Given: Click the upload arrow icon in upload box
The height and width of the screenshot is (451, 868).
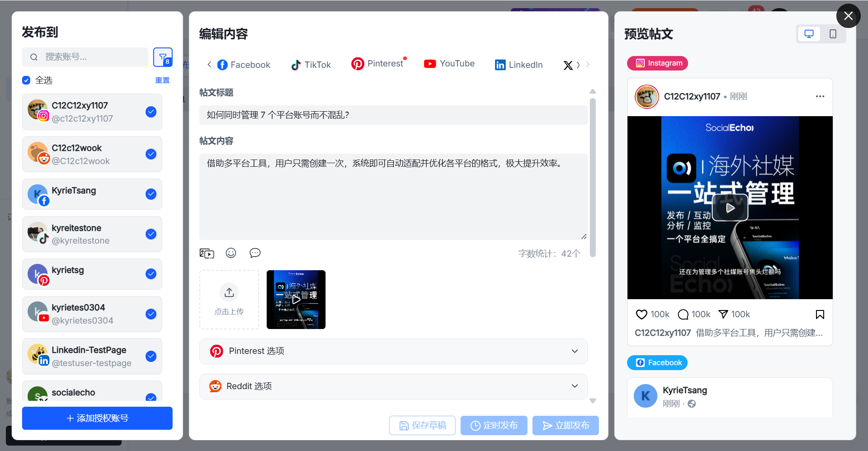Looking at the screenshot, I should tap(229, 292).
